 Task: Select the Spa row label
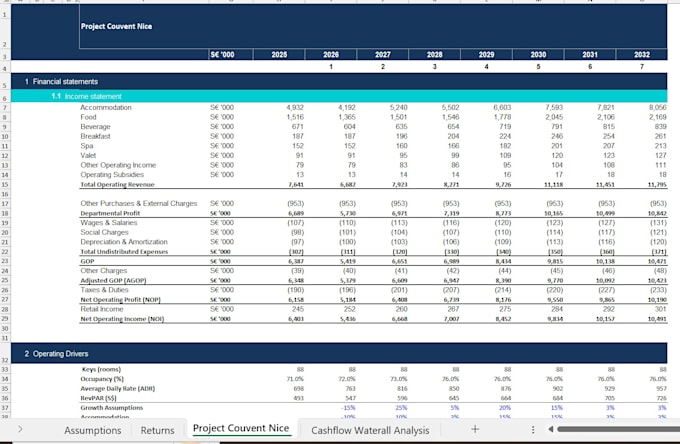(x=87, y=146)
